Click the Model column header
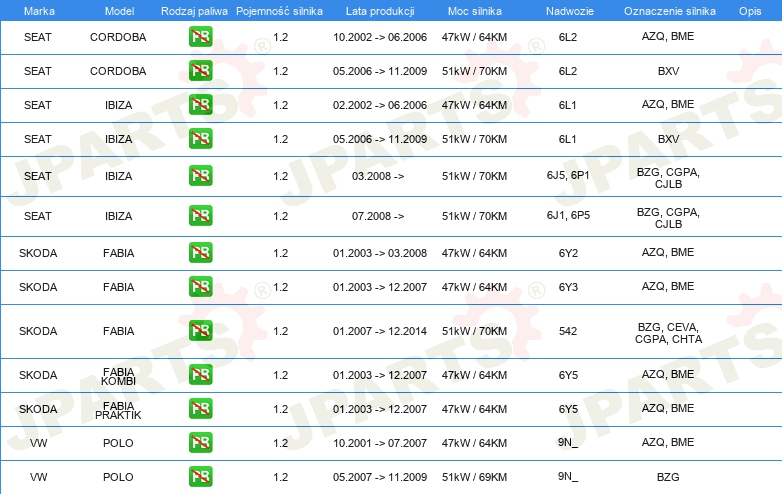782x494 pixels. [118, 9]
